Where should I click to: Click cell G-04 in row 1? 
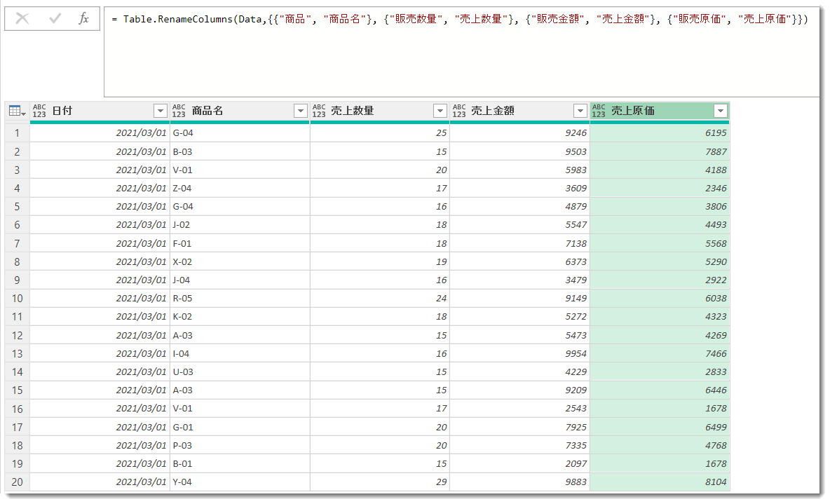(x=239, y=133)
